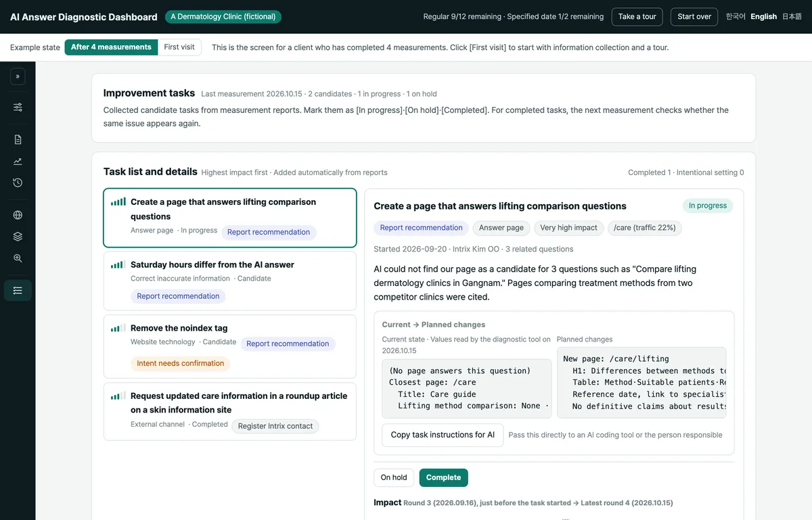
Task: Select the lifting comparison questions task card
Action: (x=230, y=218)
